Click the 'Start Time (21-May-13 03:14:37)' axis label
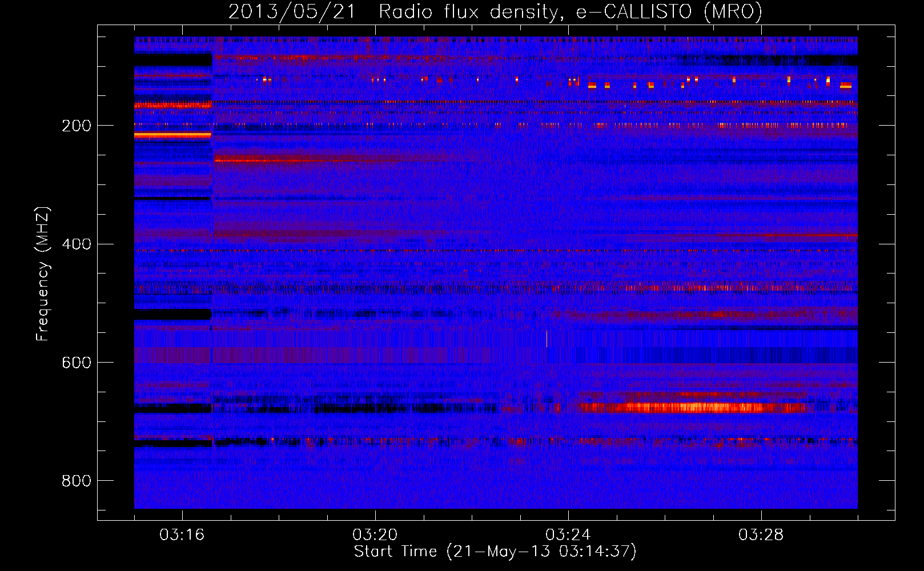 (495, 552)
